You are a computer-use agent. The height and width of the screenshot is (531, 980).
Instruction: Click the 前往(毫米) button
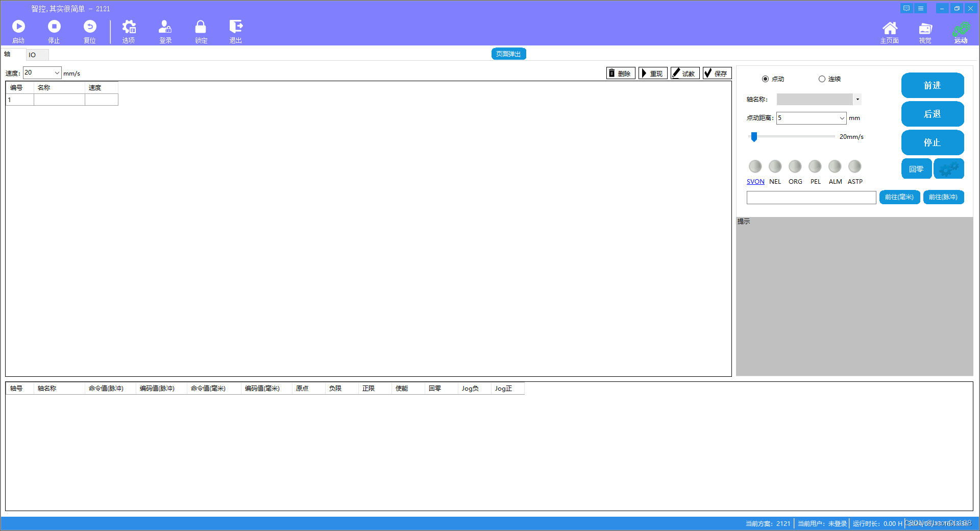[899, 197]
